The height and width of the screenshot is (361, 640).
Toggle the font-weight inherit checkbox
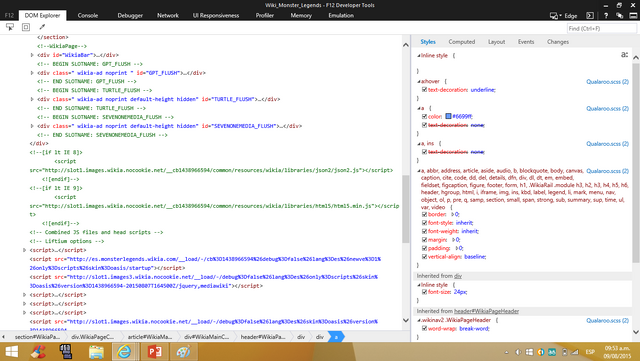pyautogui.click(x=424, y=231)
